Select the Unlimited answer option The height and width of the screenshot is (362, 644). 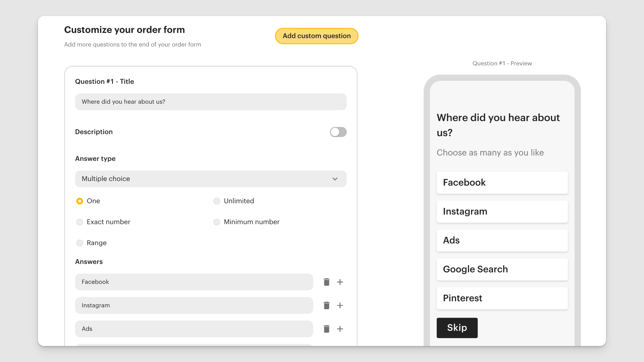coord(217,201)
